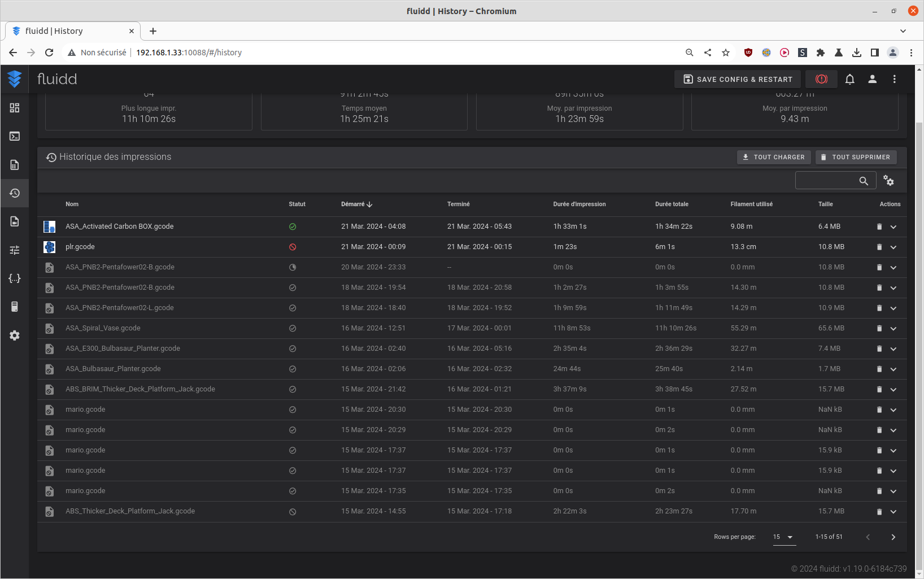Delete the ASA_Bulbasaur_Planter.gcode entry
Screen dimensions: 924x579
tap(879, 369)
